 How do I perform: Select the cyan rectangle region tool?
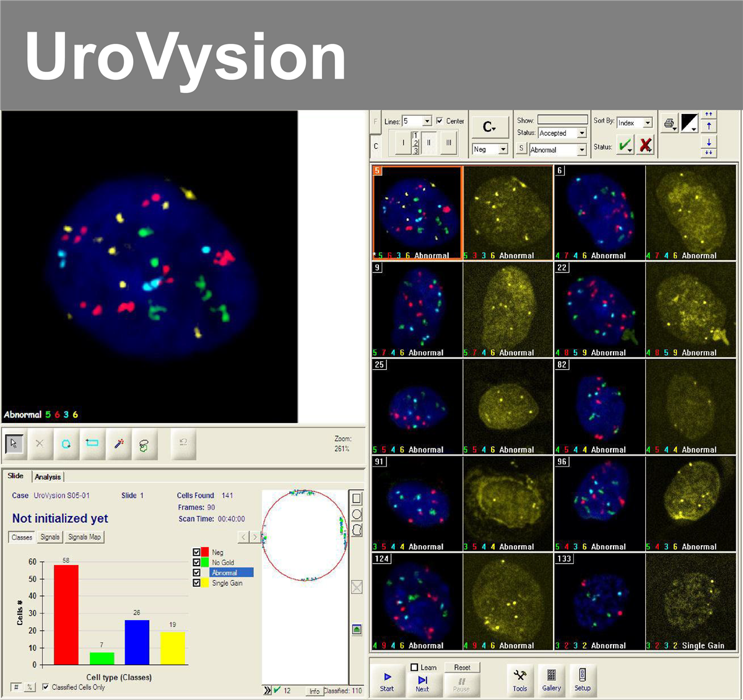click(x=92, y=444)
